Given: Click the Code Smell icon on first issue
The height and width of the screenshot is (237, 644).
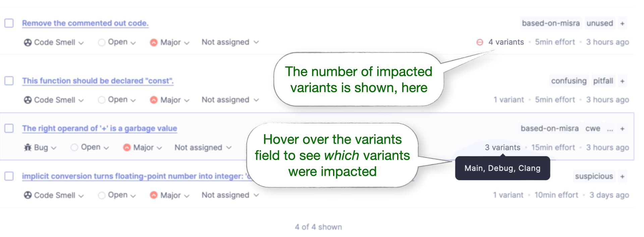Looking at the screenshot, I should click(x=27, y=42).
